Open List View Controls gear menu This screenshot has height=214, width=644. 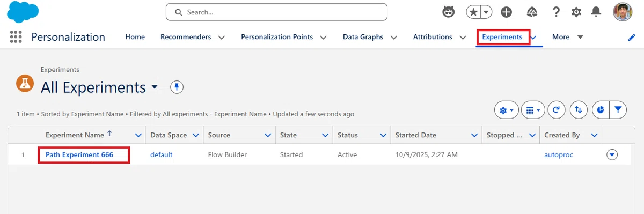point(506,110)
